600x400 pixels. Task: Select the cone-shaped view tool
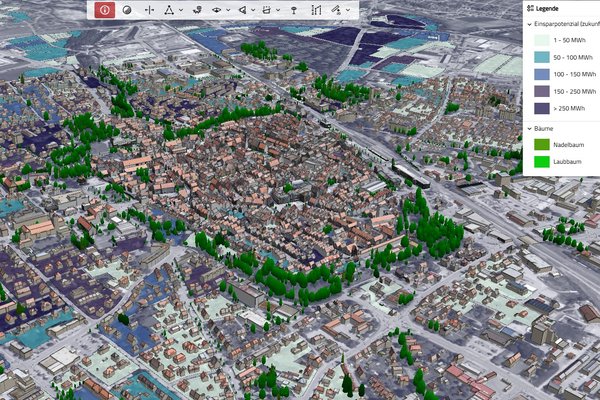pyautogui.click(x=242, y=9)
